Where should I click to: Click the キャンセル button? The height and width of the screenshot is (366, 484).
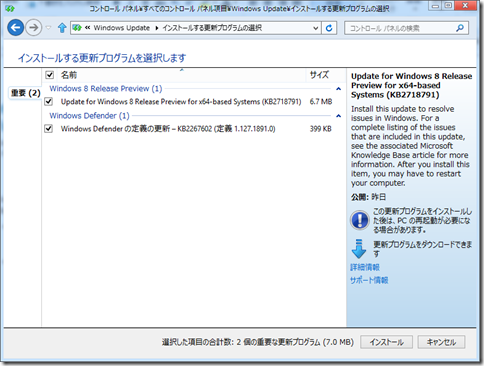click(441, 342)
